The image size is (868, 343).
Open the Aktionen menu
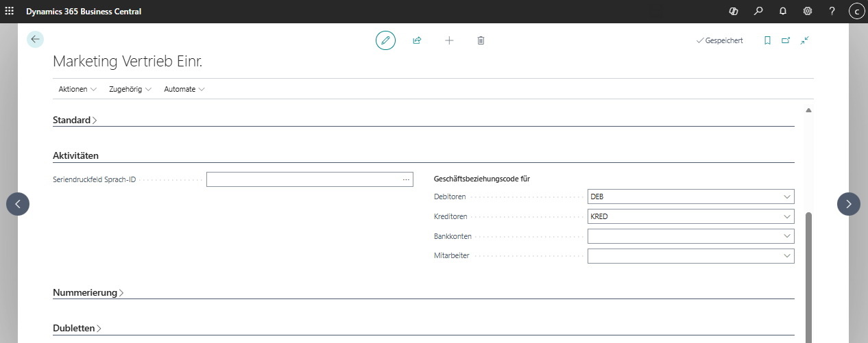(77, 89)
